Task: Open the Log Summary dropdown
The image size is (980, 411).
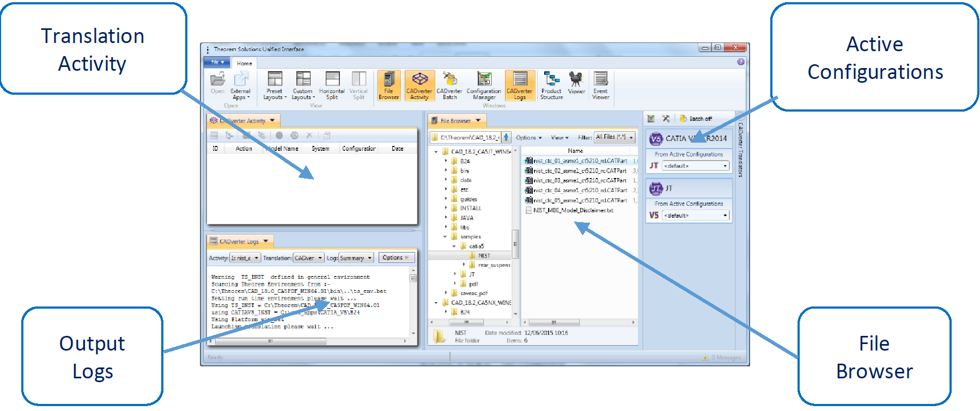Action: (356, 258)
